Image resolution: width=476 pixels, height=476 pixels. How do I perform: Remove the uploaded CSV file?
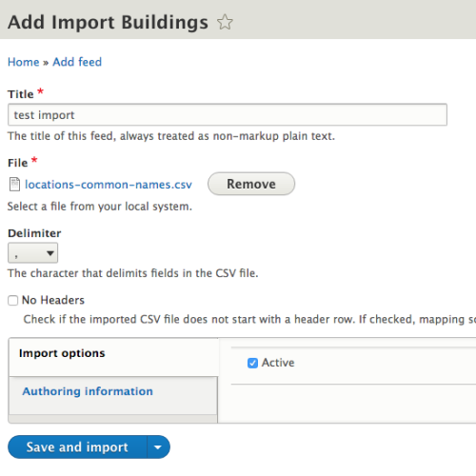251,184
